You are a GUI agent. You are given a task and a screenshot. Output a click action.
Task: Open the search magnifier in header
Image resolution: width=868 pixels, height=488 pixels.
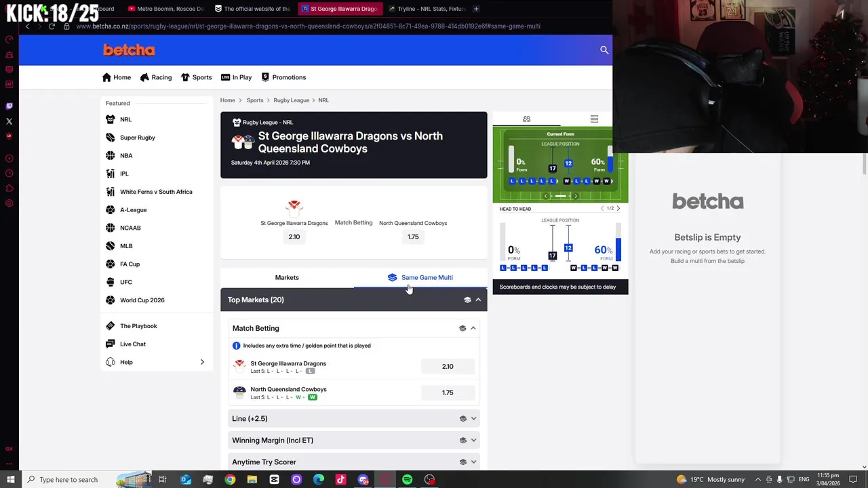tap(604, 50)
